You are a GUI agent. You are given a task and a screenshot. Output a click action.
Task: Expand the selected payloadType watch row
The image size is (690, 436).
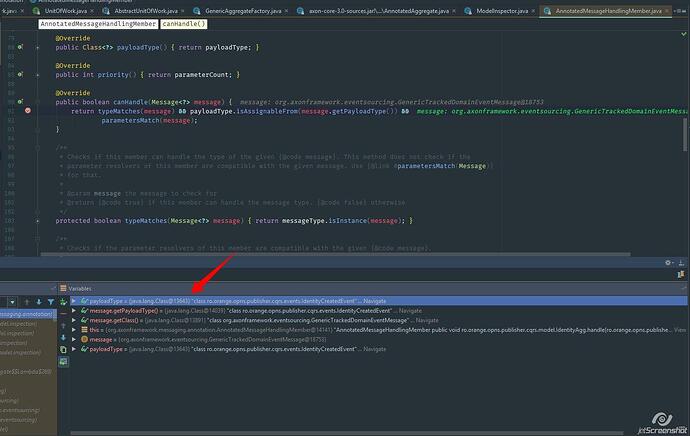74,301
